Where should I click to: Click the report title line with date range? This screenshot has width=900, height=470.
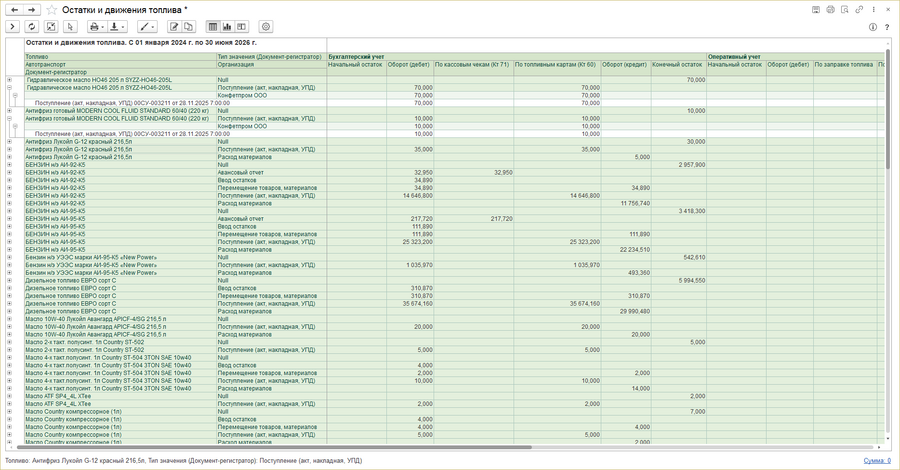click(x=141, y=42)
